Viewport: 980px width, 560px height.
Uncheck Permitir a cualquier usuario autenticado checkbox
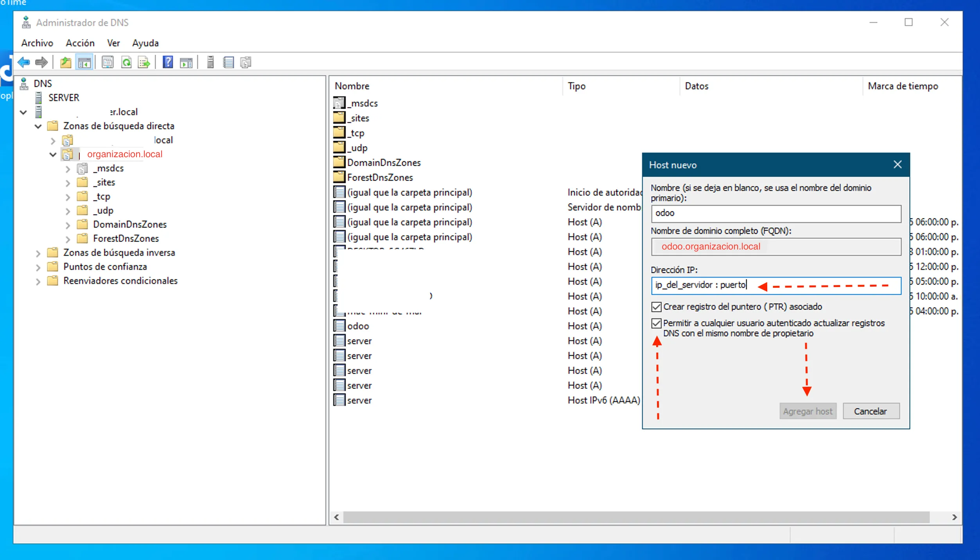click(657, 323)
